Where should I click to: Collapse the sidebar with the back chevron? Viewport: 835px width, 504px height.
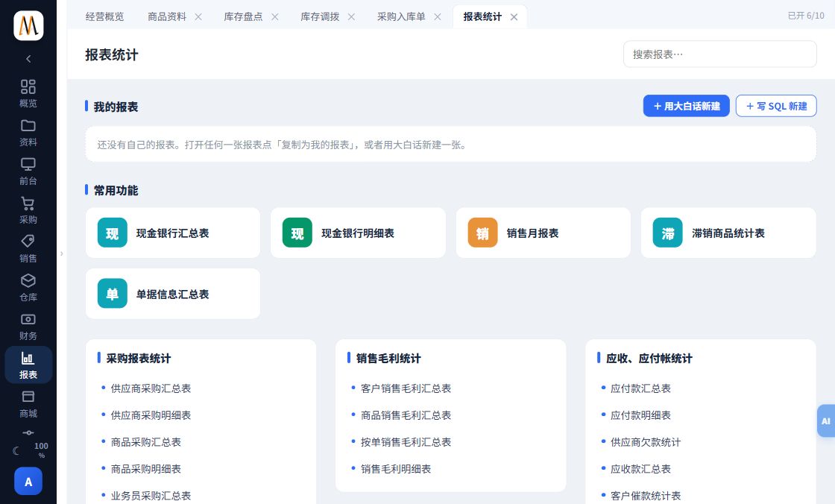[28, 59]
